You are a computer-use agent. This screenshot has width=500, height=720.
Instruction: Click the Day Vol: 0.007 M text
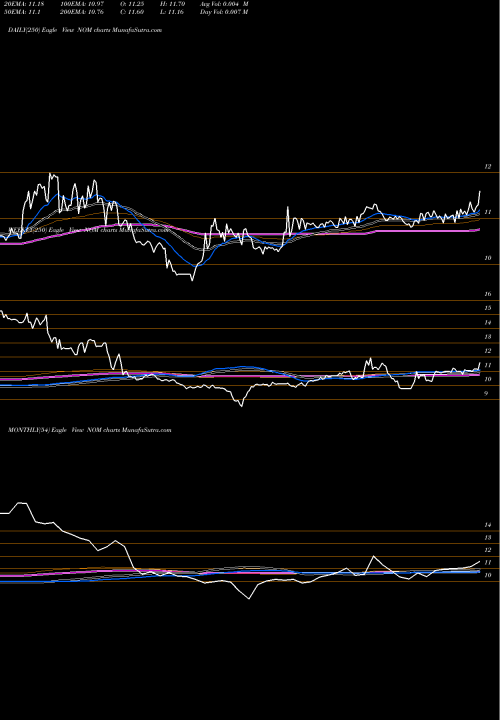click(x=224, y=12)
